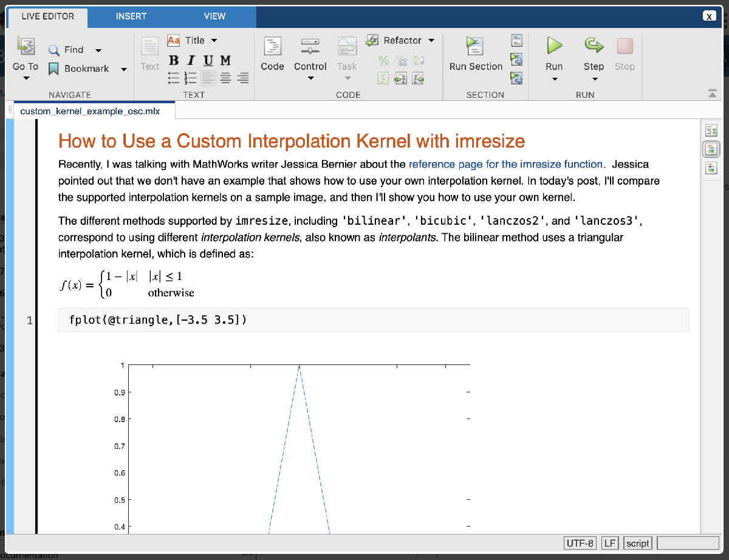The width and height of the screenshot is (729, 560).
Task: Toggle italic text formatting
Action: tap(191, 60)
